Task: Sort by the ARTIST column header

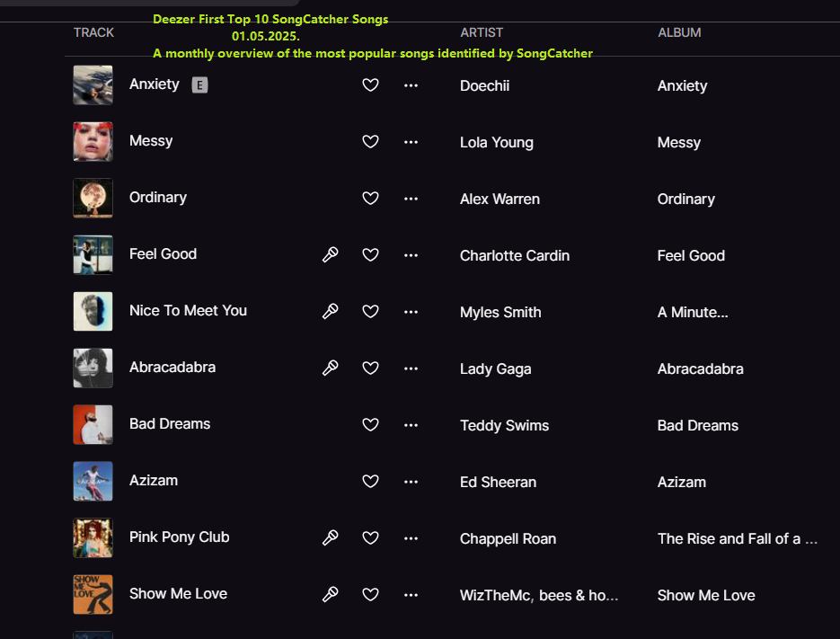Action: [x=482, y=32]
